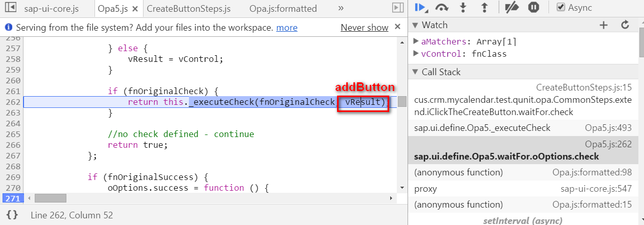Click the '//no check defined - continue' comment
The image size is (644, 225).
click(x=181, y=134)
